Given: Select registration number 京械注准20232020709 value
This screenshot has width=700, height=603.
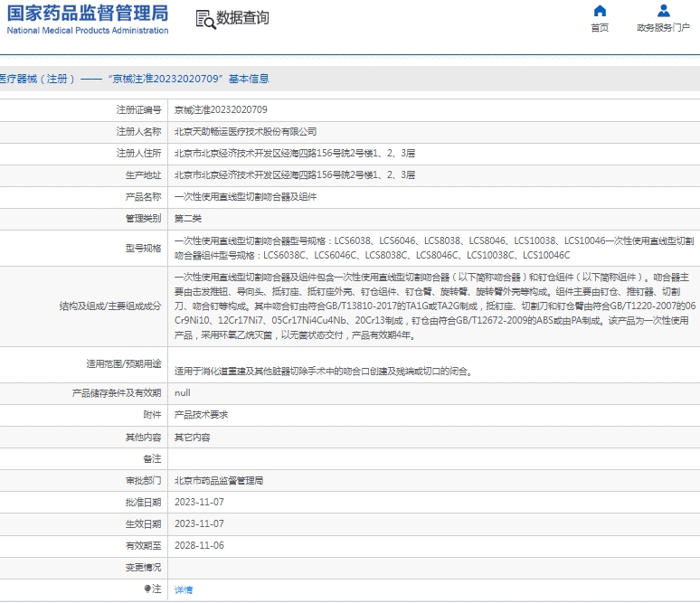Looking at the screenshot, I should (x=221, y=109).
